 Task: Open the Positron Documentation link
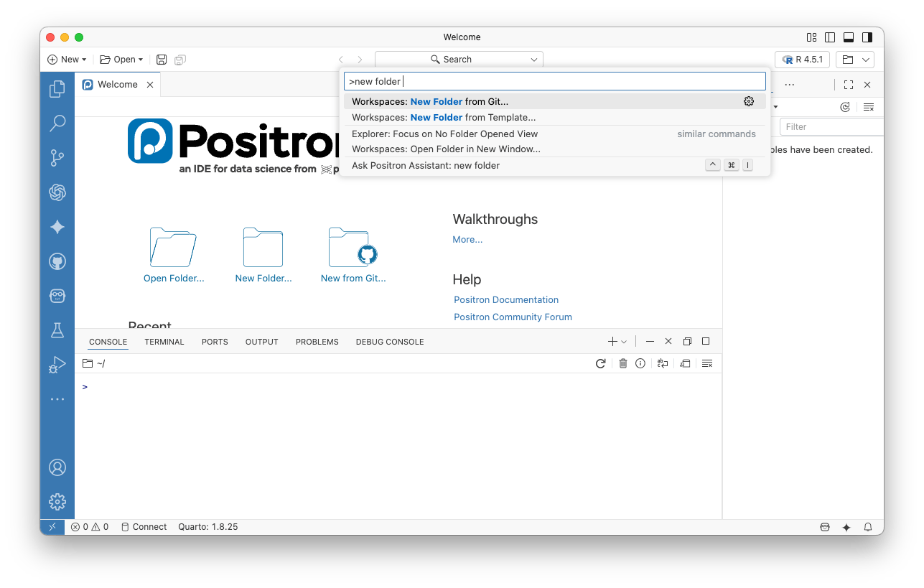pos(506,300)
